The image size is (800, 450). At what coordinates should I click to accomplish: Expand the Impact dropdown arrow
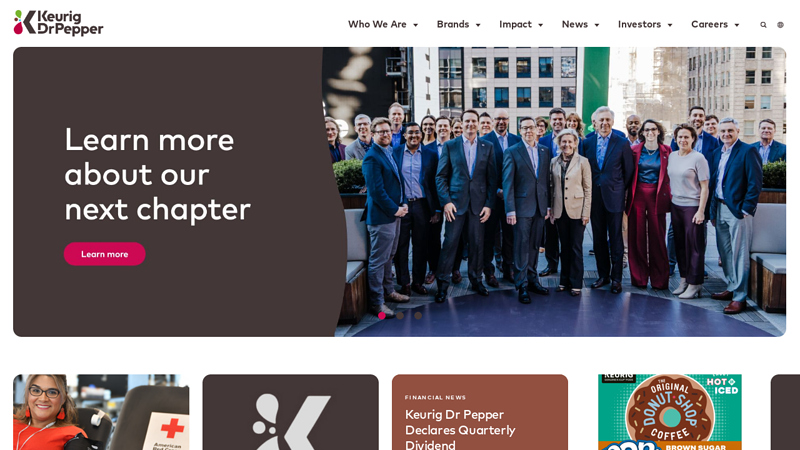540,25
